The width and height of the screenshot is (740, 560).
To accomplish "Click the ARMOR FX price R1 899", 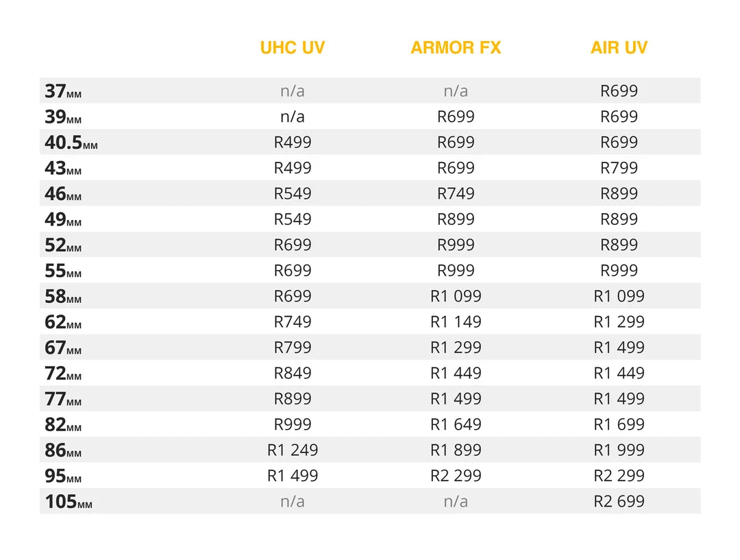I will pos(456,450).
